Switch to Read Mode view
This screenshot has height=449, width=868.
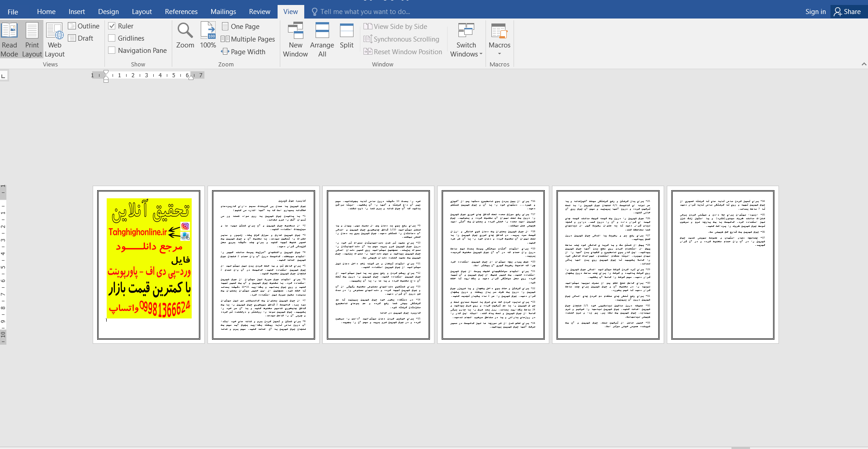click(x=9, y=40)
